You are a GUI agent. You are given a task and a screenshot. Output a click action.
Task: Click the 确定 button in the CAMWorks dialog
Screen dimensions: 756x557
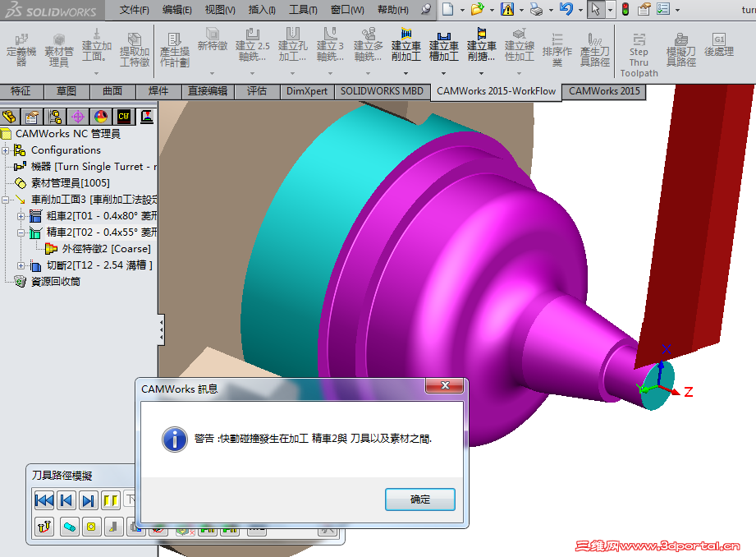pyautogui.click(x=420, y=499)
